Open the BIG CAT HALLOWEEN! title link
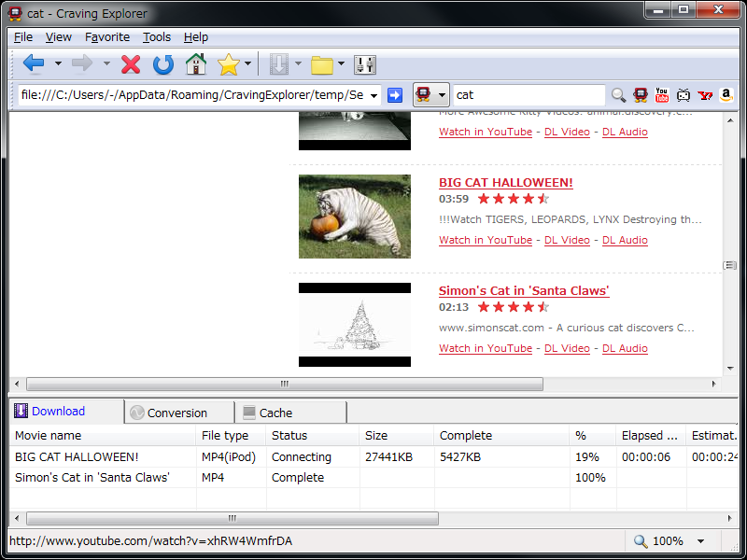The image size is (747, 560). point(506,182)
